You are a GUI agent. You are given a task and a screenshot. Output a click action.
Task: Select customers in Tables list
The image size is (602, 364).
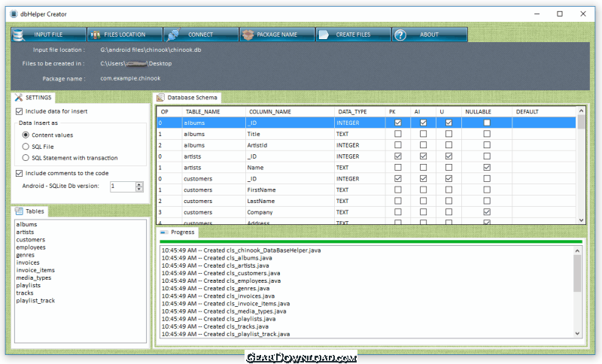pyautogui.click(x=31, y=240)
